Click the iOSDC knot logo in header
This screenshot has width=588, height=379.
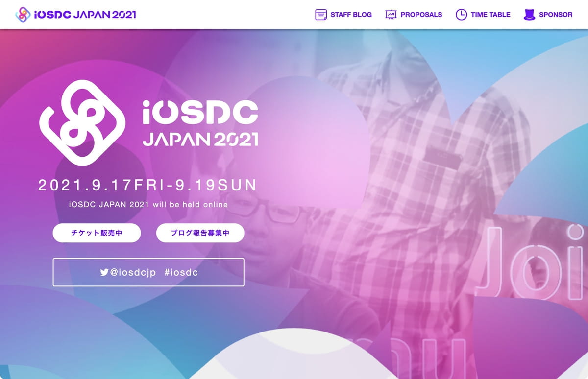(x=23, y=15)
